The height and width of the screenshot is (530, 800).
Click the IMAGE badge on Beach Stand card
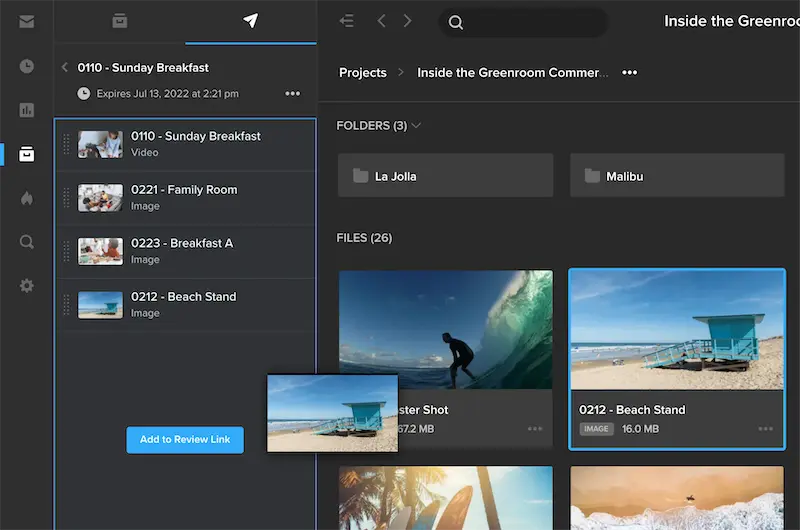(596, 429)
